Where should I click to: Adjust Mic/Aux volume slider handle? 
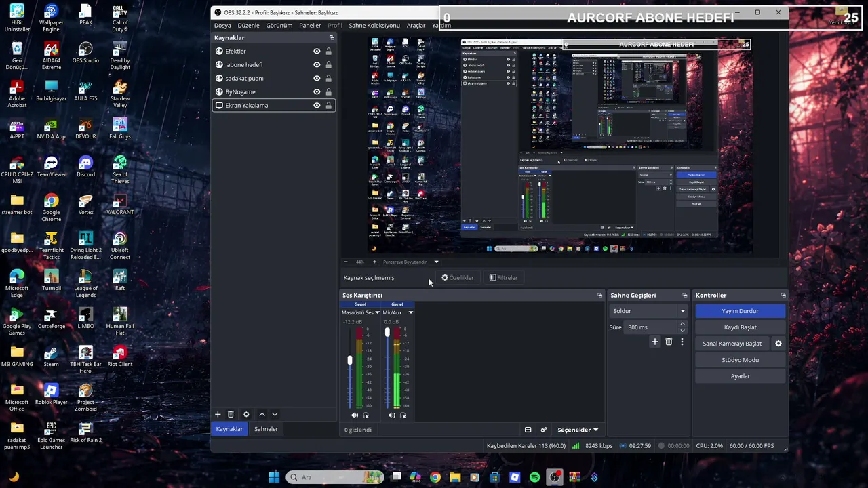pos(387,332)
